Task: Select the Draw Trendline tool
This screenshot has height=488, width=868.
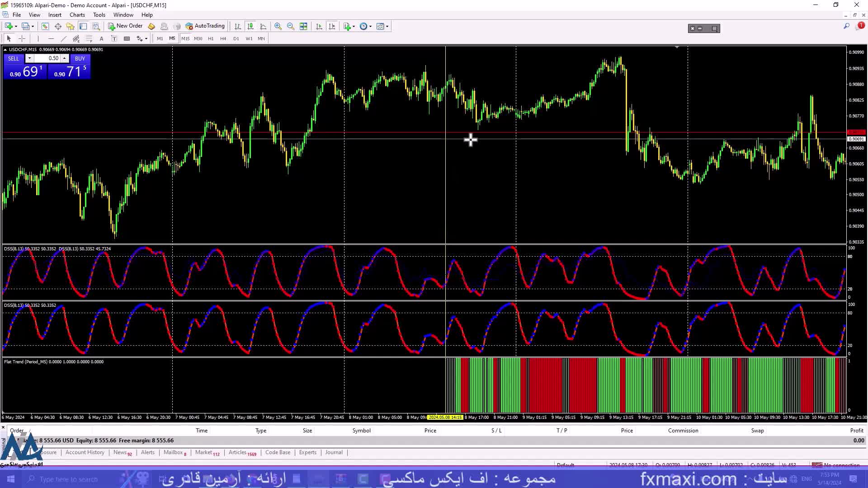Action: pos(63,38)
